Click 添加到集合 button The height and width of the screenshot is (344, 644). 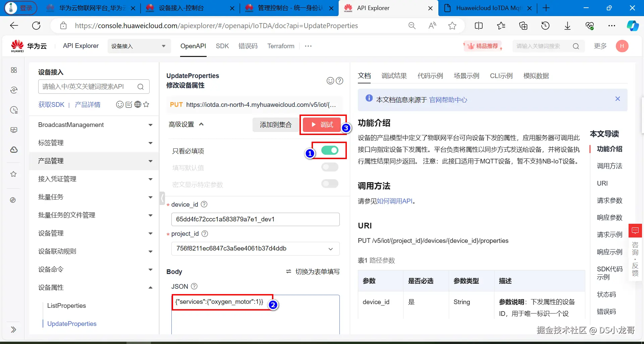click(x=276, y=125)
